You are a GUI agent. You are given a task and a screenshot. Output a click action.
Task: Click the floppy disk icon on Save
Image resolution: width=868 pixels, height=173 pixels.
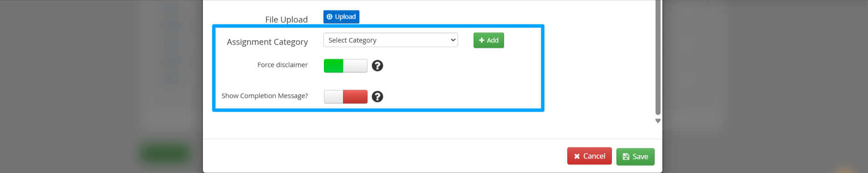tap(626, 157)
